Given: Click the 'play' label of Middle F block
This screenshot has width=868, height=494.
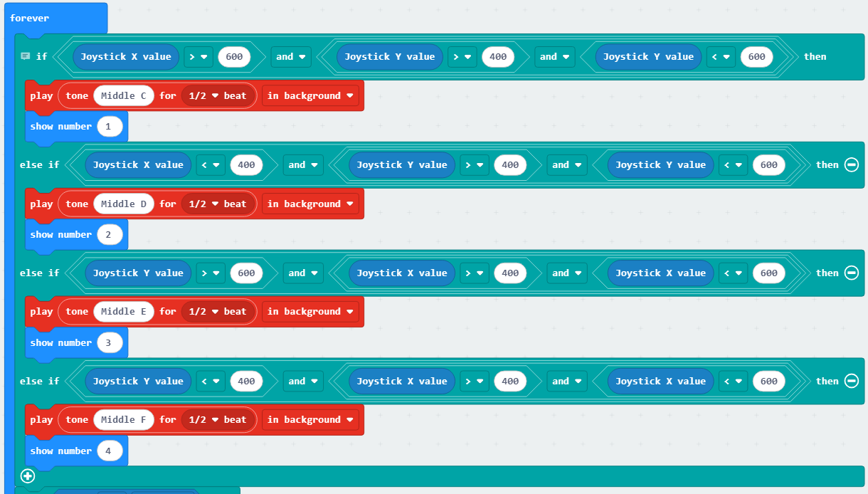Looking at the screenshot, I should pyautogui.click(x=41, y=420).
